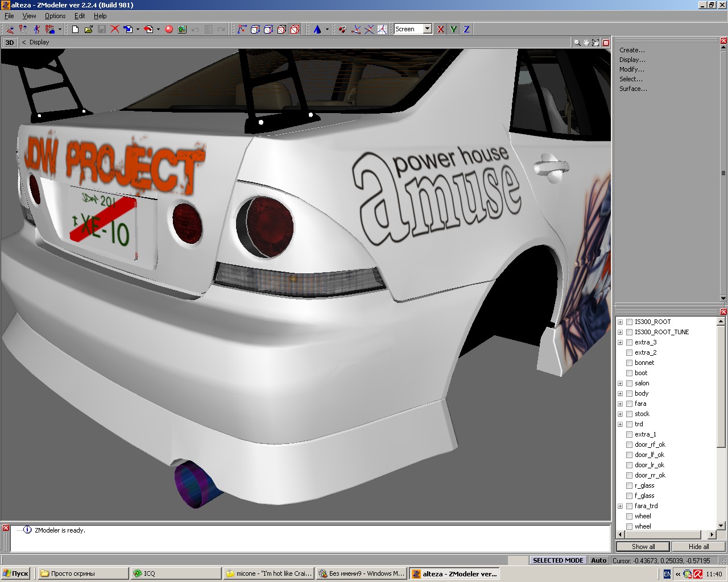Select the viewport Zoom magnifier icon
This screenshot has height=582, width=728.
click(x=577, y=43)
